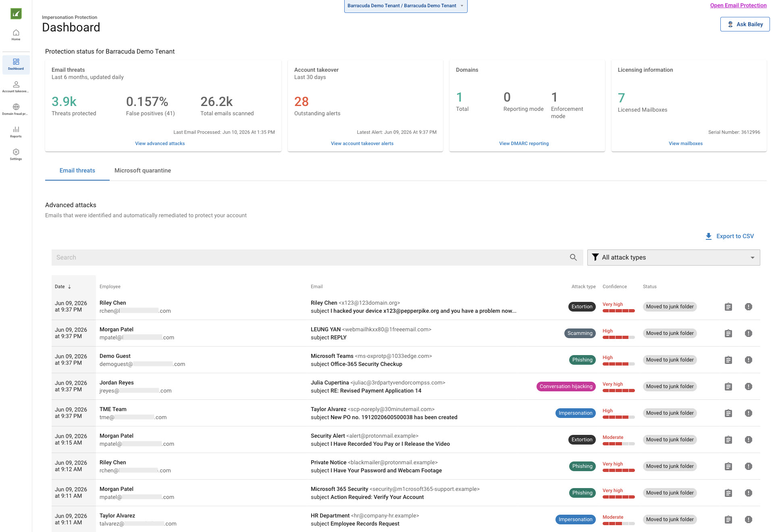The image size is (778, 532).
Task: Open Home in the sidebar
Action: [x=16, y=35]
